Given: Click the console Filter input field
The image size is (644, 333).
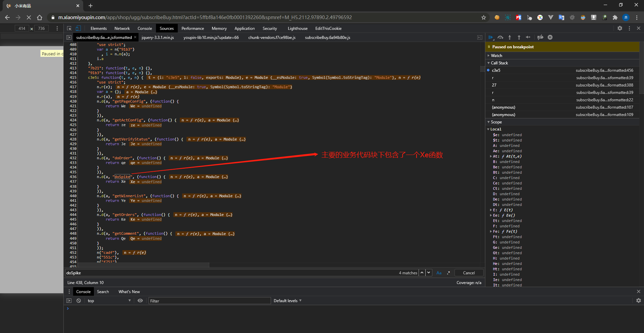Looking at the screenshot, I should click(x=209, y=301).
